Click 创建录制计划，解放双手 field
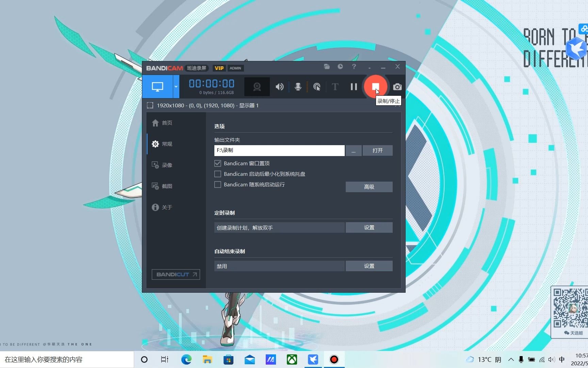Screen dimensions: 588x368 pos(279,228)
